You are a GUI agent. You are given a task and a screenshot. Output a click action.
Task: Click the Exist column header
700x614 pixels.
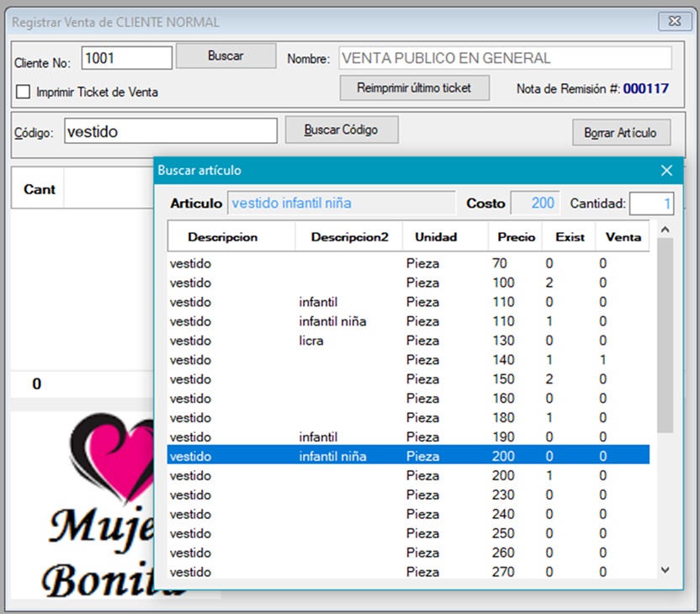click(570, 237)
